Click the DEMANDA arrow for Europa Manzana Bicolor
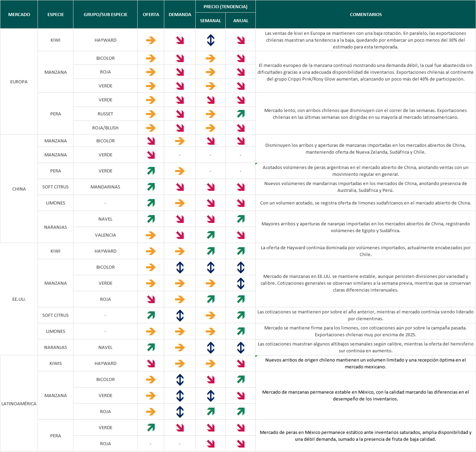 [180, 58]
